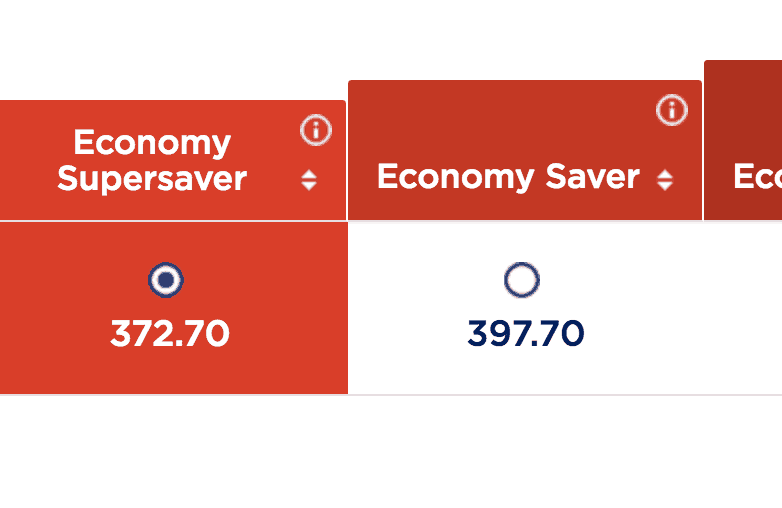
Task: Click the 397.70 price text
Action: [x=525, y=334]
